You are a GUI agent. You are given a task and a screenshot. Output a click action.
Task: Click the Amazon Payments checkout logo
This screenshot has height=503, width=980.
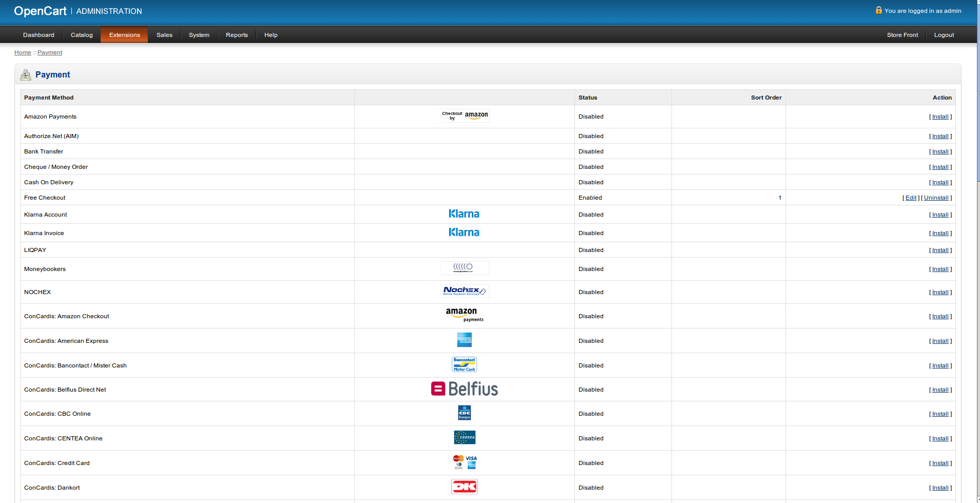tap(465, 115)
